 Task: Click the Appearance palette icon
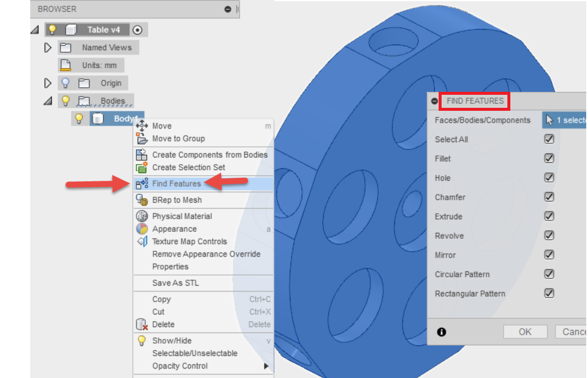(x=142, y=229)
